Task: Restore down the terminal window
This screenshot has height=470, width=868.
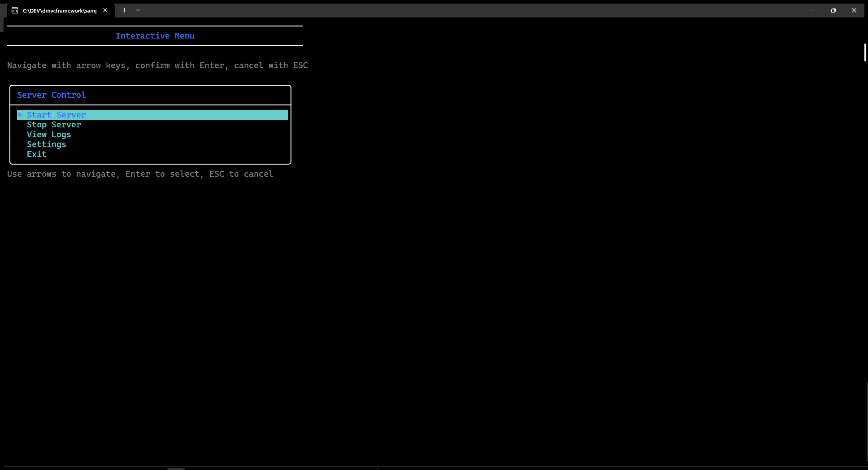Action: pos(833,10)
